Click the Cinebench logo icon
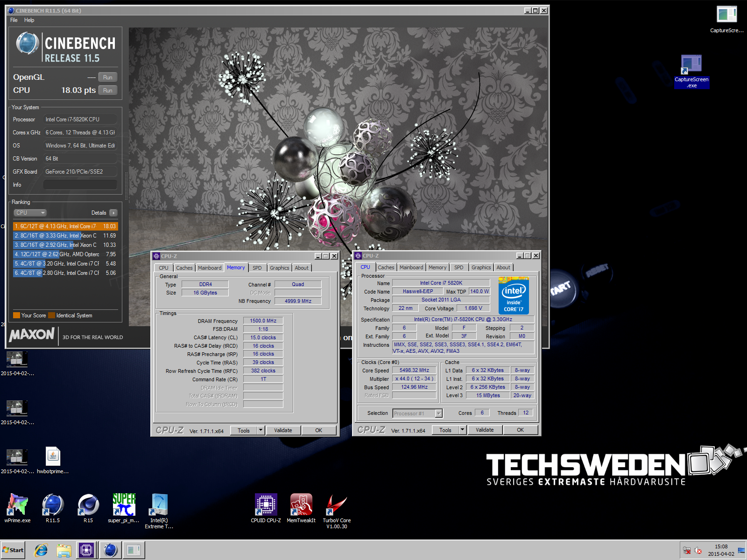Viewport: 747px width, 560px height. (28, 43)
